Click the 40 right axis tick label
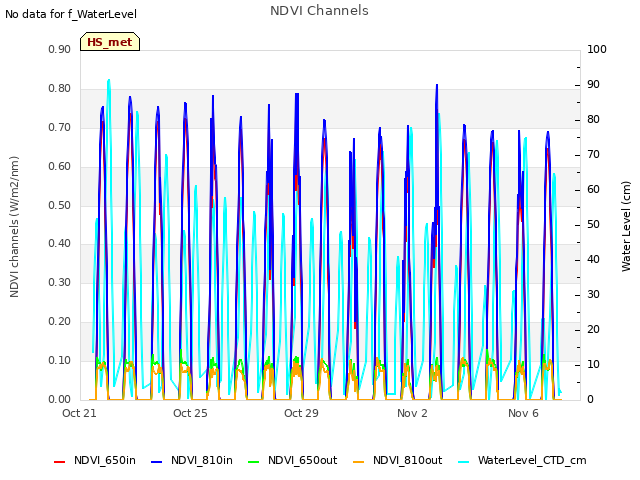 [x=593, y=260]
